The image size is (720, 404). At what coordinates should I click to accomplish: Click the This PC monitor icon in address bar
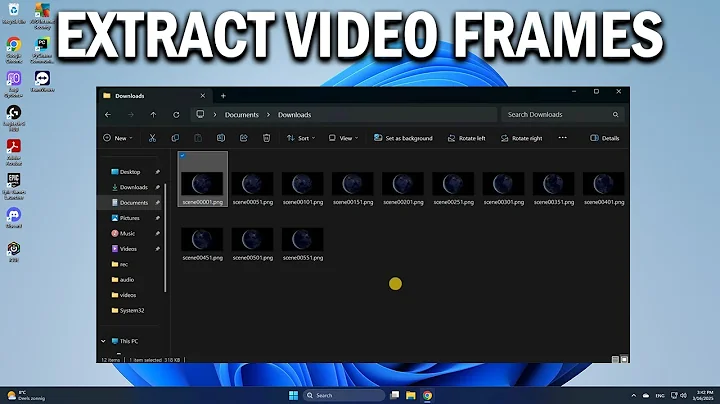point(200,114)
